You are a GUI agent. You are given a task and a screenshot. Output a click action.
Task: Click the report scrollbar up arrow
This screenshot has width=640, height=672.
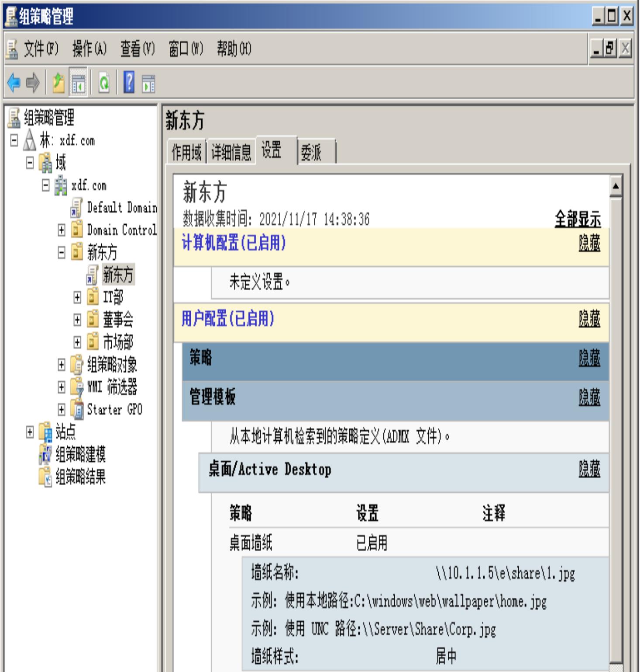point(616,186)
